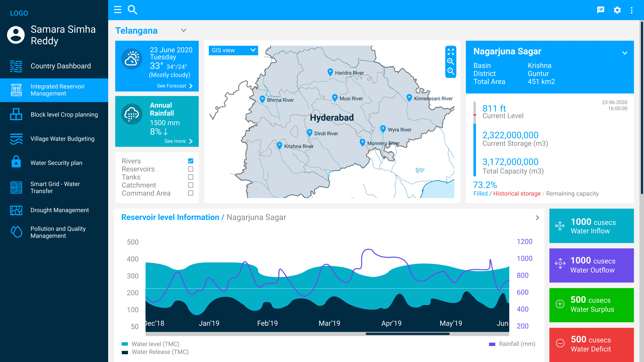Expand the Telangana state dropdown
Image resolution: width=644 pixels, height=362 pixels.
(183, 30)
